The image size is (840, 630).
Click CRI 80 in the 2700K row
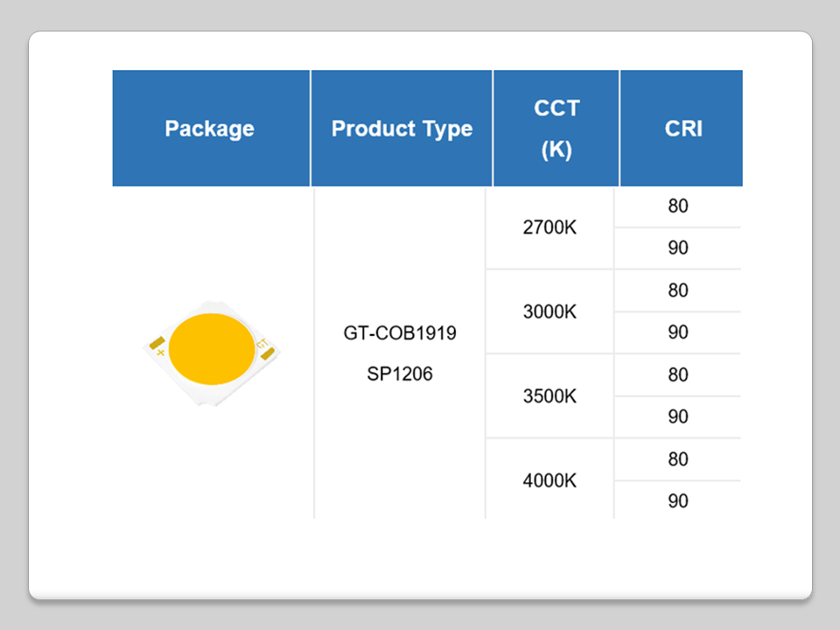click(678, 206)
